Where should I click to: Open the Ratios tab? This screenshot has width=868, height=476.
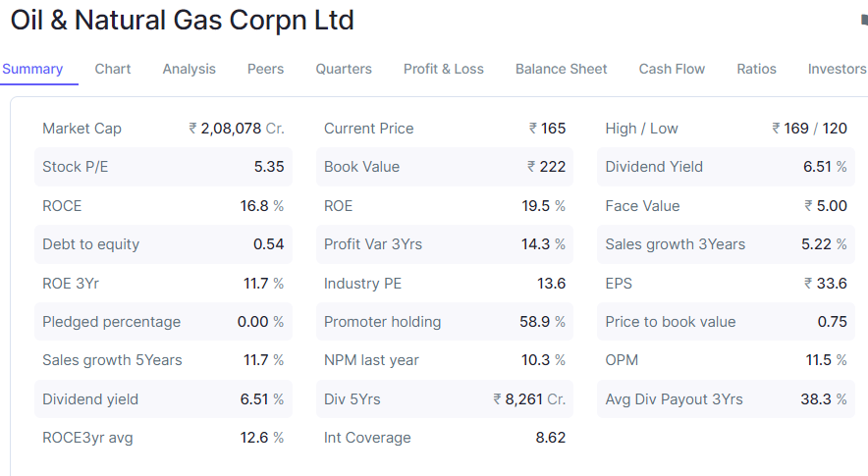(756, 69)
